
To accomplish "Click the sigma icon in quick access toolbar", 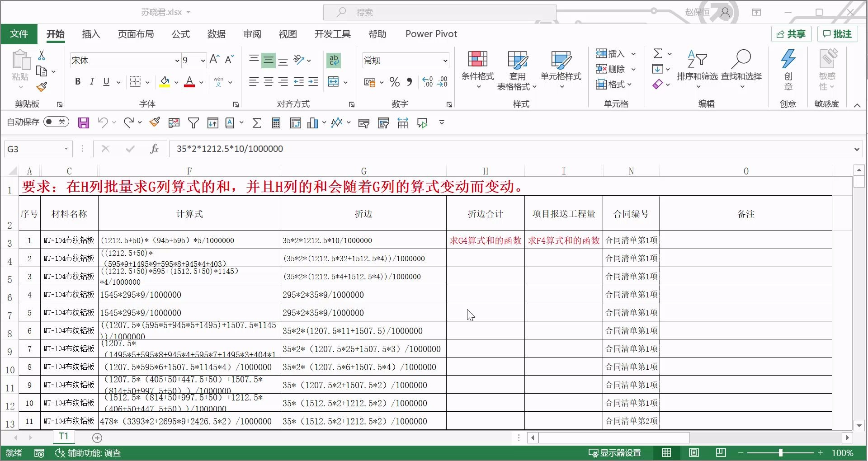I will point(257,123).
